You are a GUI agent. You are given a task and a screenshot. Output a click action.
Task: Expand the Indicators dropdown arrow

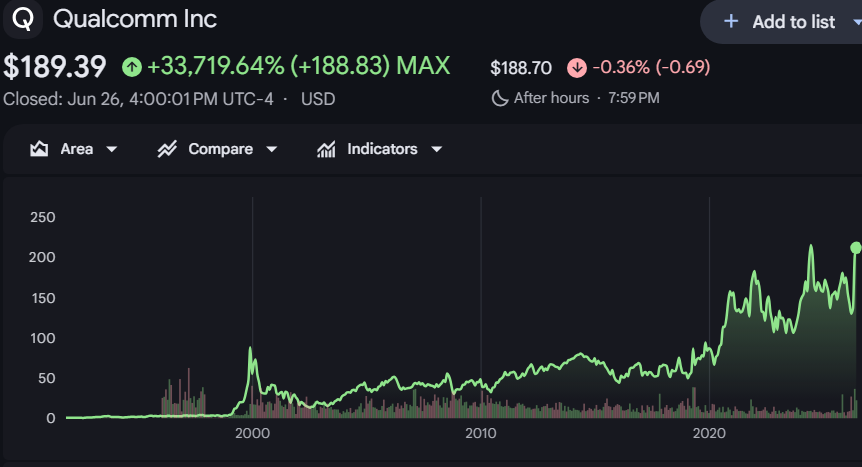436,149
